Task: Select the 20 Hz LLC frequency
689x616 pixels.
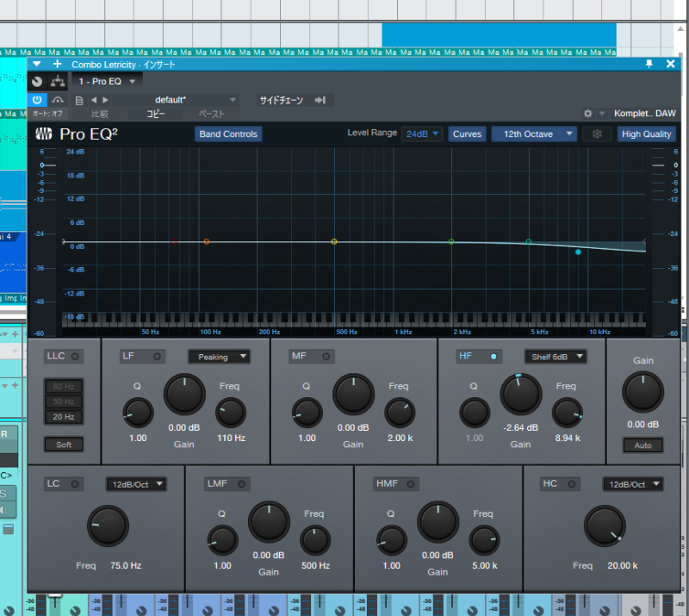Action: point(64,416)
